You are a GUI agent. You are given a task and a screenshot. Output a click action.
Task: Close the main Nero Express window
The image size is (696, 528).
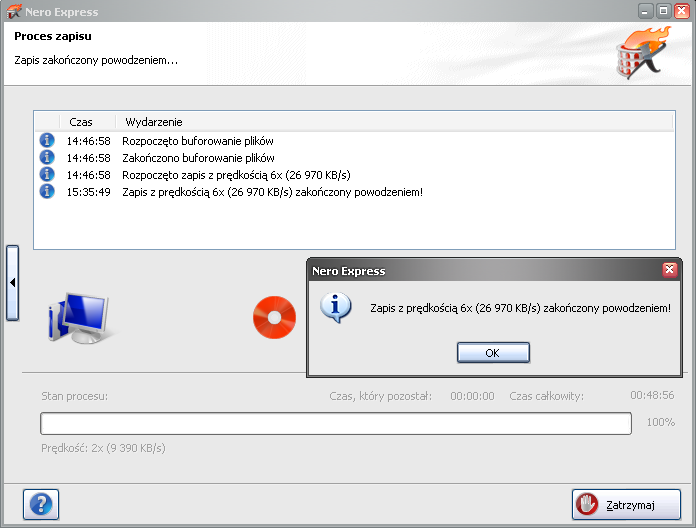[681, 11]
